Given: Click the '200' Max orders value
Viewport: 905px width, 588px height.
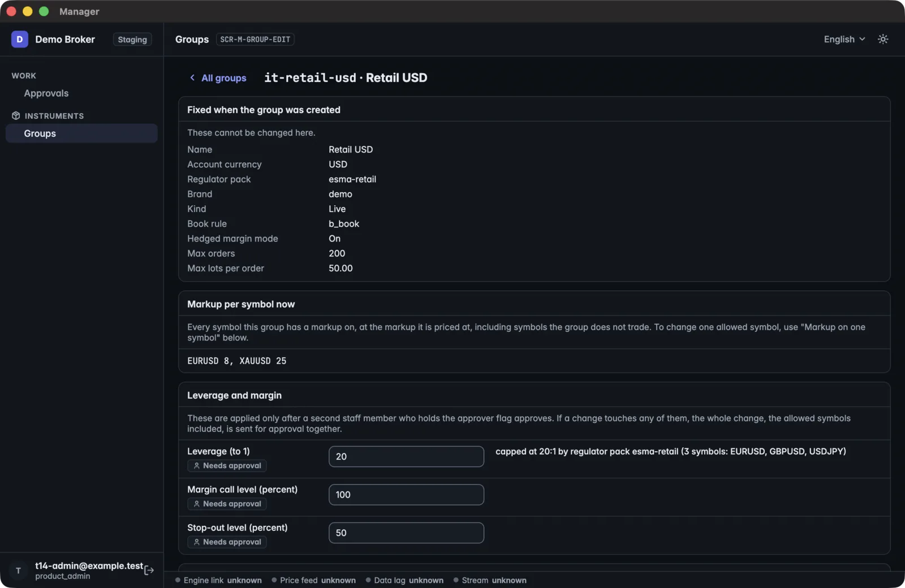Looking at the screenshot, I should pos(337,253).
